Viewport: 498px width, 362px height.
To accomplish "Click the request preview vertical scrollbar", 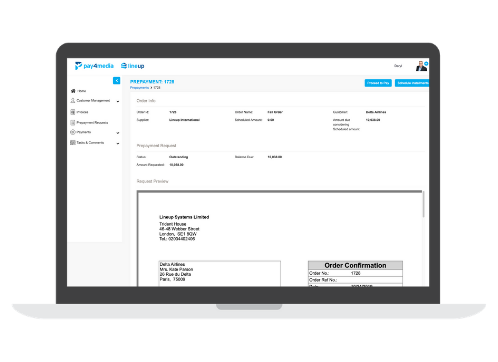I will 423,204.
